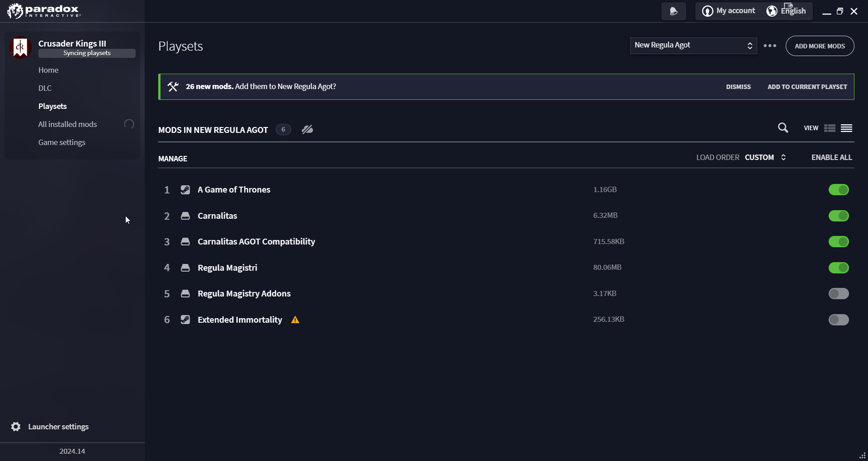Go to the Home section

click(x=48, y=70)
